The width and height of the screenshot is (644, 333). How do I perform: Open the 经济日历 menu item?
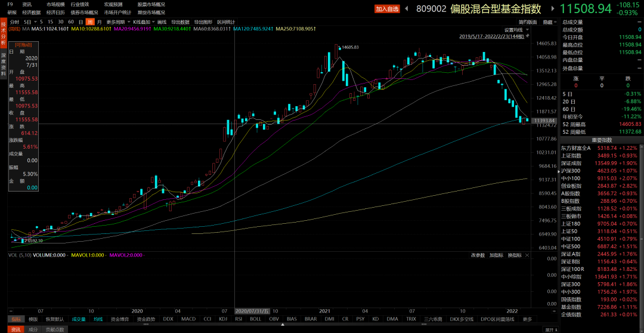click(x=55, y=13)
